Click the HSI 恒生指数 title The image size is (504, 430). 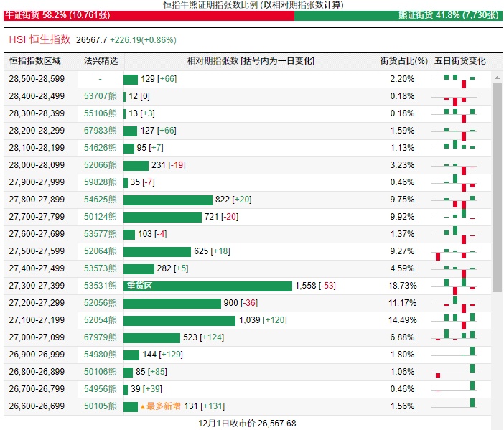pyautogui.click(x=40, y=39)
